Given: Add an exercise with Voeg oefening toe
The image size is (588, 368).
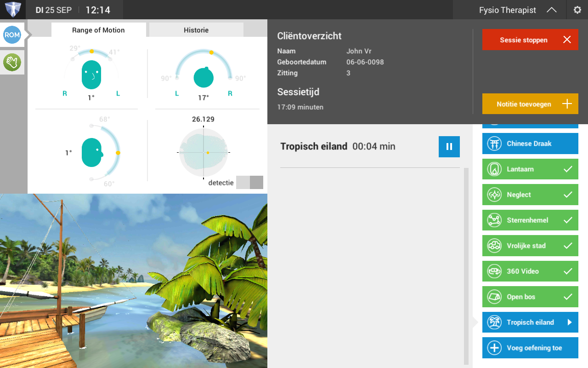Looking at the screenshot, I should tap(530, 348).
